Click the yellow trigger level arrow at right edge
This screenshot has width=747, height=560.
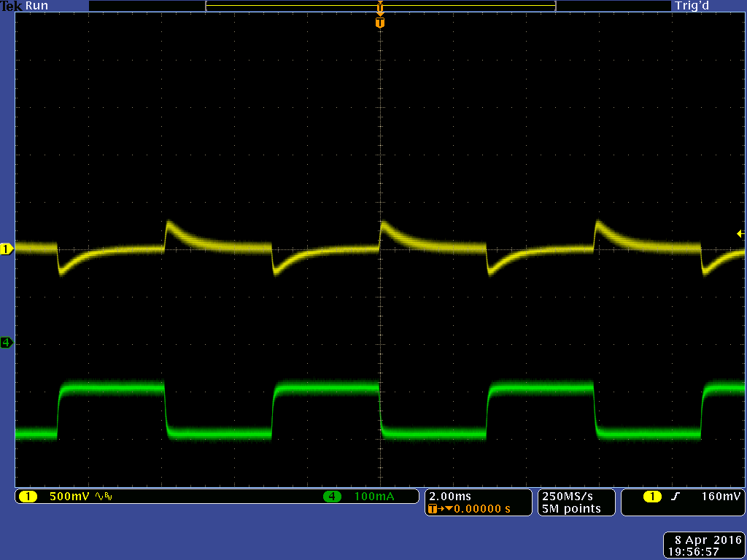[740, 234]
